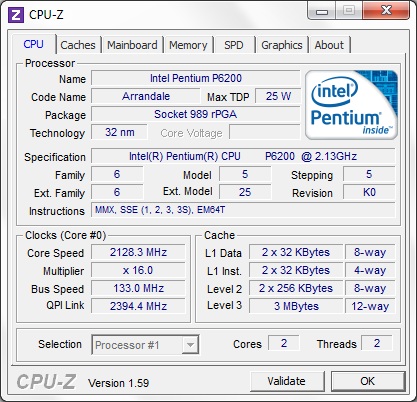Show the About tab
The height and width of the screenshot is (402, 417).
[x=329, y=45]
